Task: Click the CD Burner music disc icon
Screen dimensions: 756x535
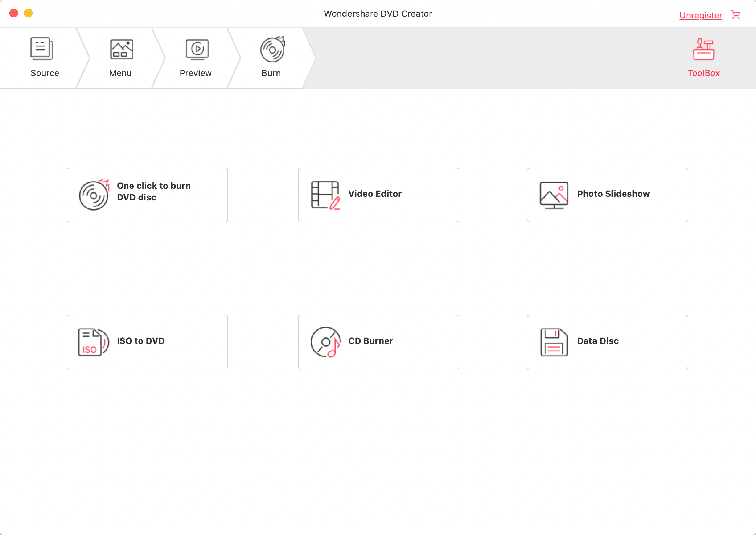Action: click(325, 342)
